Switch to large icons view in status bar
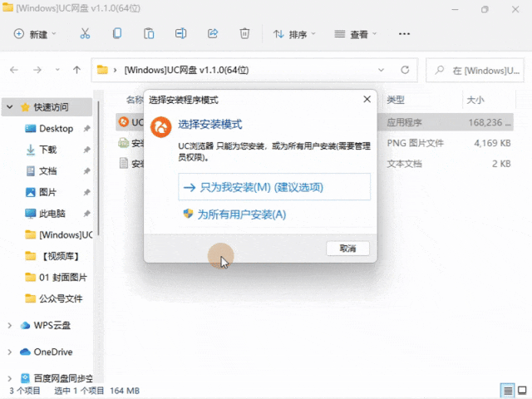The width and height of the screenshot is (532, 399). click(x=523, y=390)
